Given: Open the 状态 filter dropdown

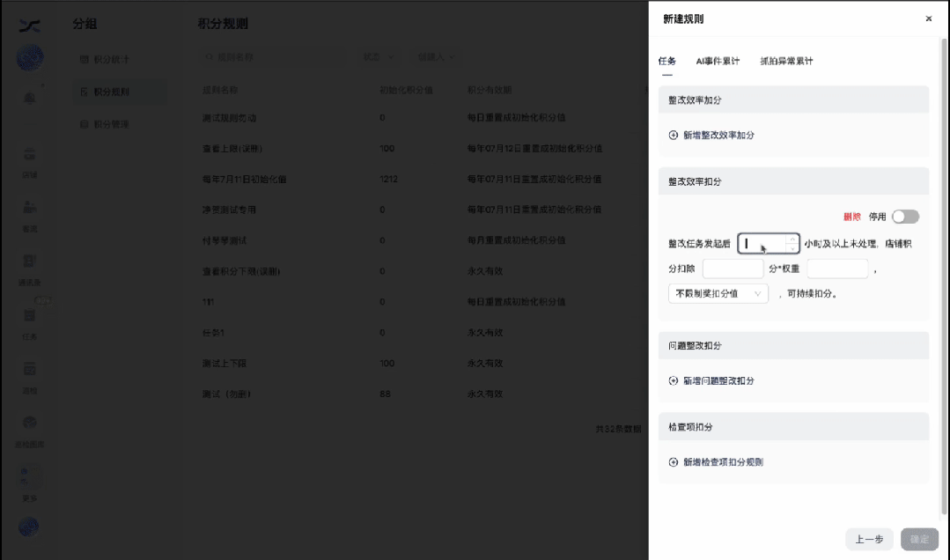Looking at the screenshot, I should [379, 57].
